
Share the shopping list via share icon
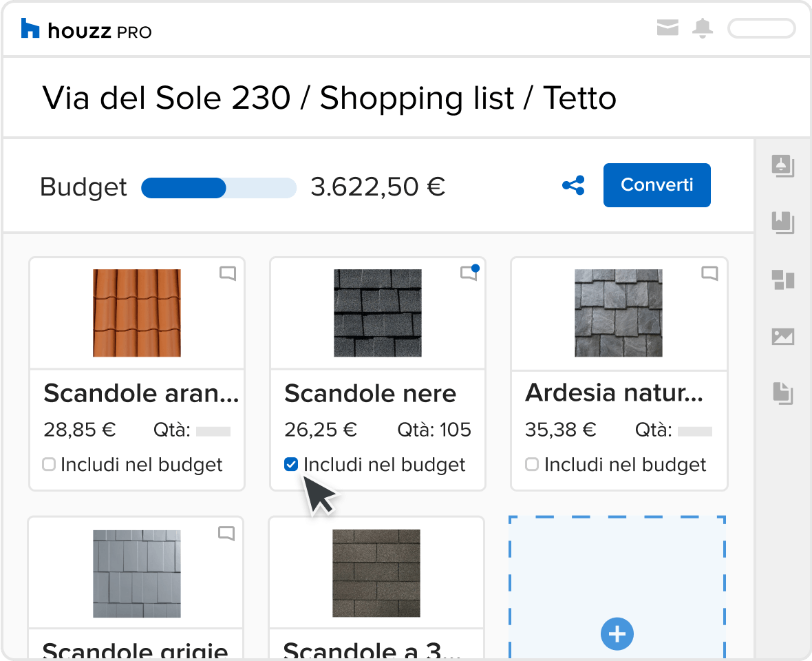click(573, 185)
